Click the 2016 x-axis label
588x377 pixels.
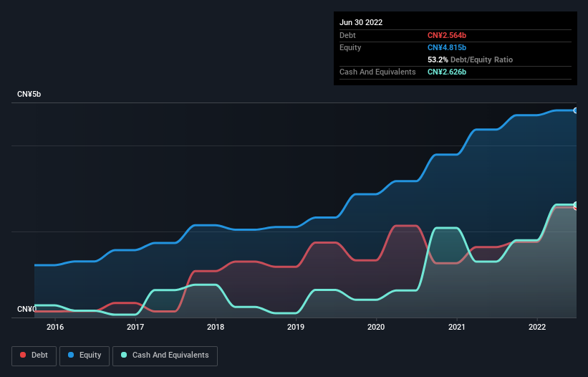click(x=55, y=327)
